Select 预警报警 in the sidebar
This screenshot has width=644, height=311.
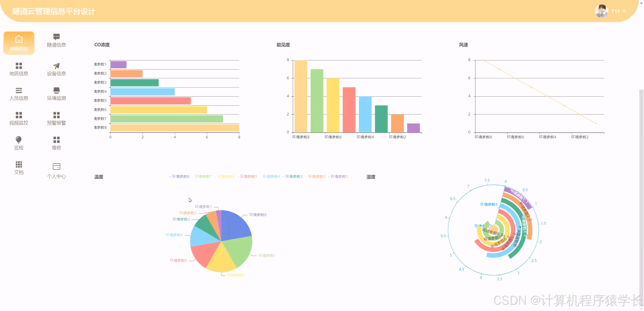[x=56, y=119]
